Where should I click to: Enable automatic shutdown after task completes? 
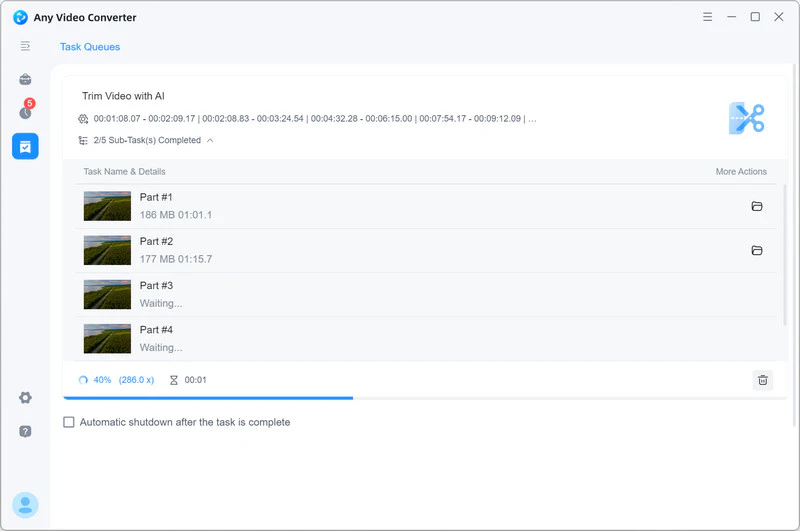pyautogui.click(x=69, y=422)
